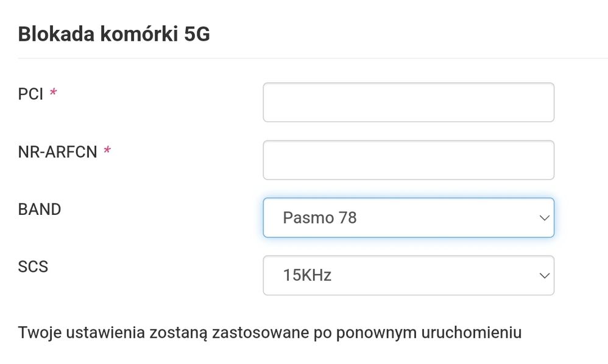
Task: Select the "Pasmo 78" value text
Action: (x=319, y=217)
